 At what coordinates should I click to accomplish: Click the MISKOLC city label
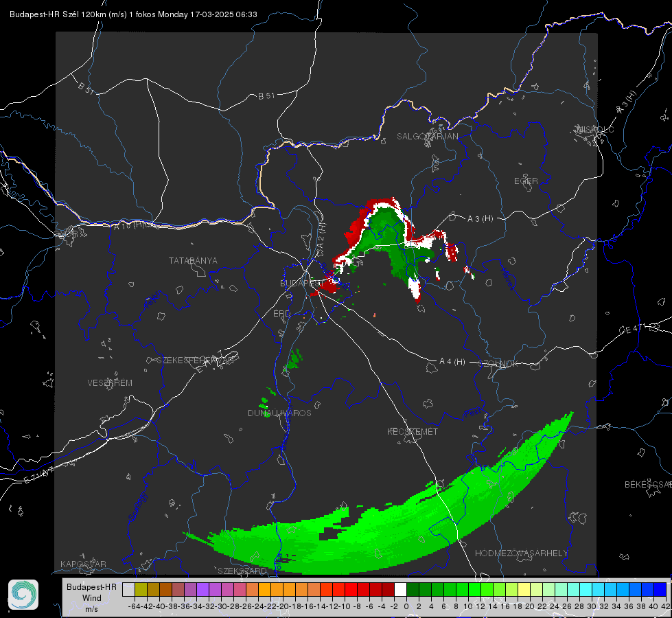tap(595, 129)
